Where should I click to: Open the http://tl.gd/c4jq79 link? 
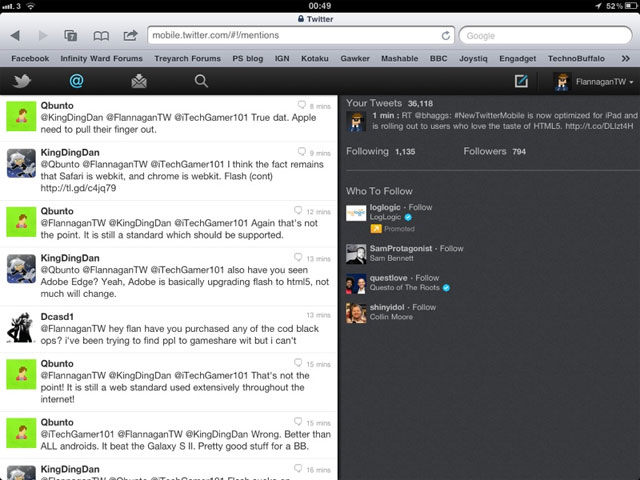[x=78, y=188]
